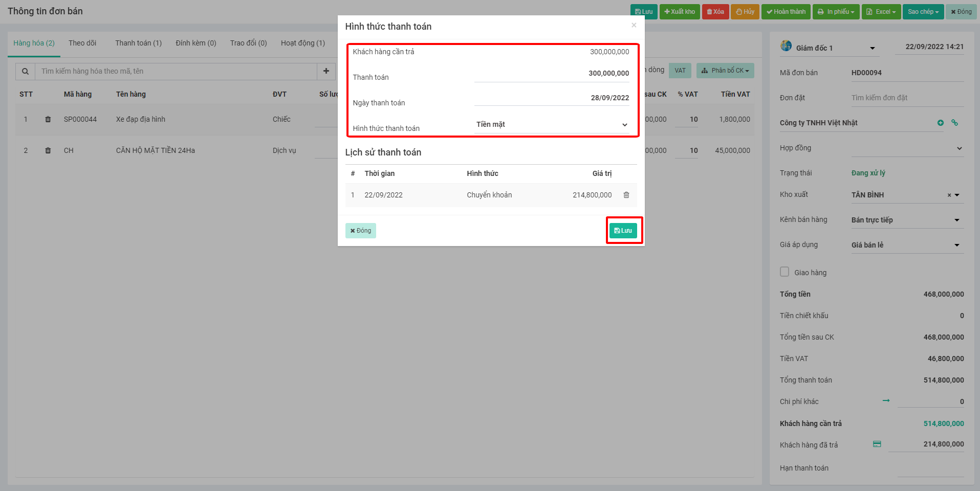Click the plus icon to add product
This screenshot has width=980, height=491.
click(326, 71)
